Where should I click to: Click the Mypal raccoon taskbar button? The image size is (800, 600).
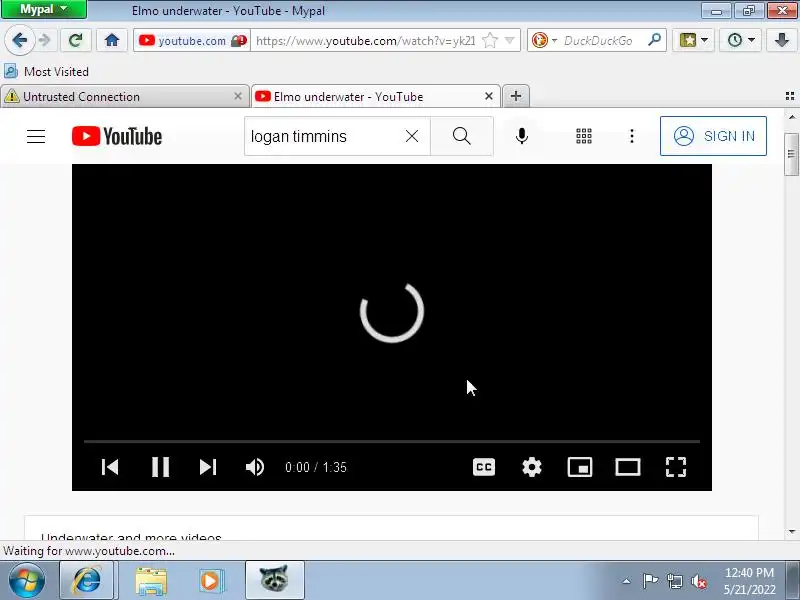tap(274, 580)
